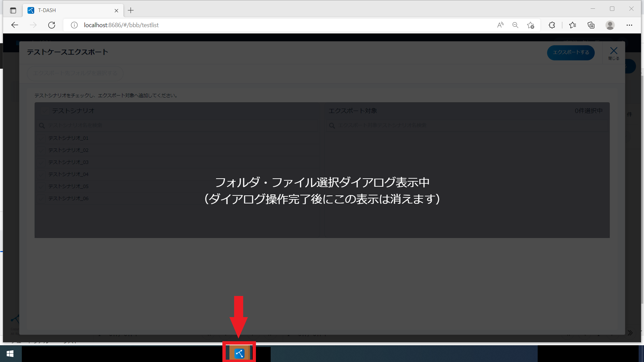This screenshot has width=644, height=362.
Task: Click the テストシナリオ名 search field
Action: pos(178,125)
